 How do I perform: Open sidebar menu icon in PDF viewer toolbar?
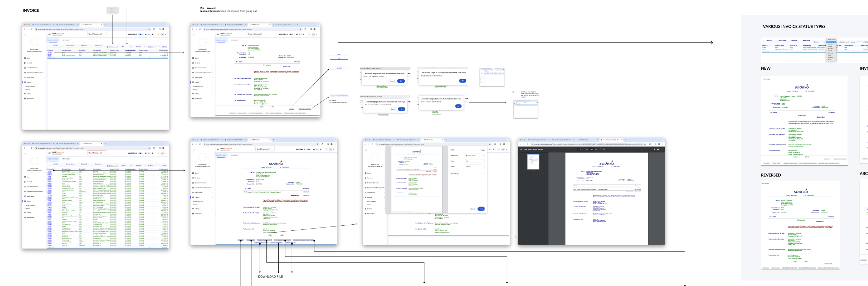coord(521,149)
